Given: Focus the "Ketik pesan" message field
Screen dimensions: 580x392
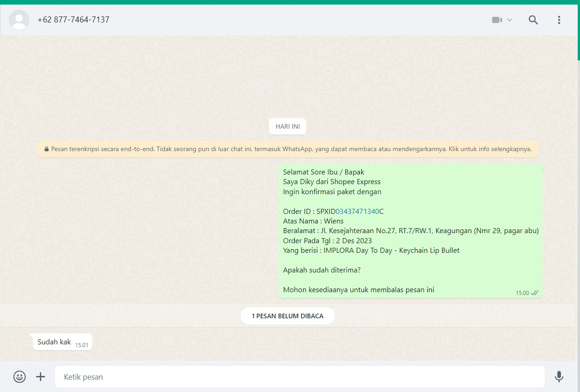Looking at the screenshot, I should 300,377.
